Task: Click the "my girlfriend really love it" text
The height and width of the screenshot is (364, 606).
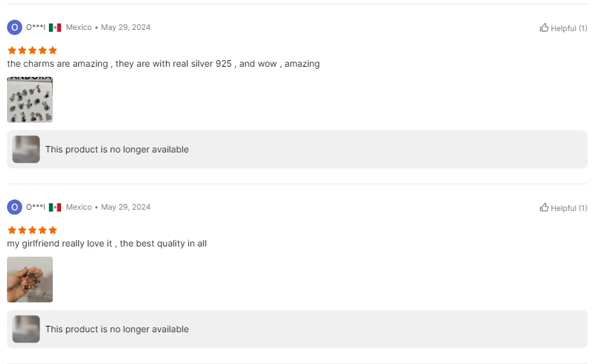Action: (107, 243)
